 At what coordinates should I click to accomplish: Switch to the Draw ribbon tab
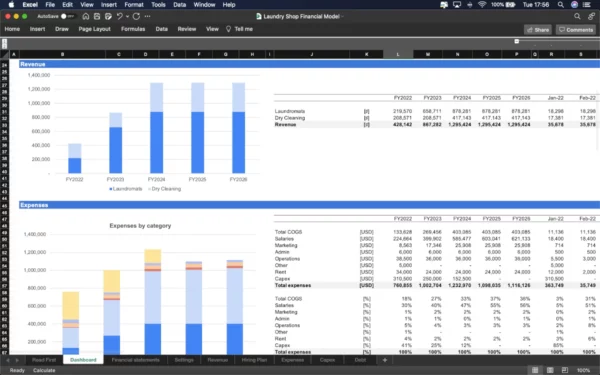pyautogui.click(x=62, y=29)
